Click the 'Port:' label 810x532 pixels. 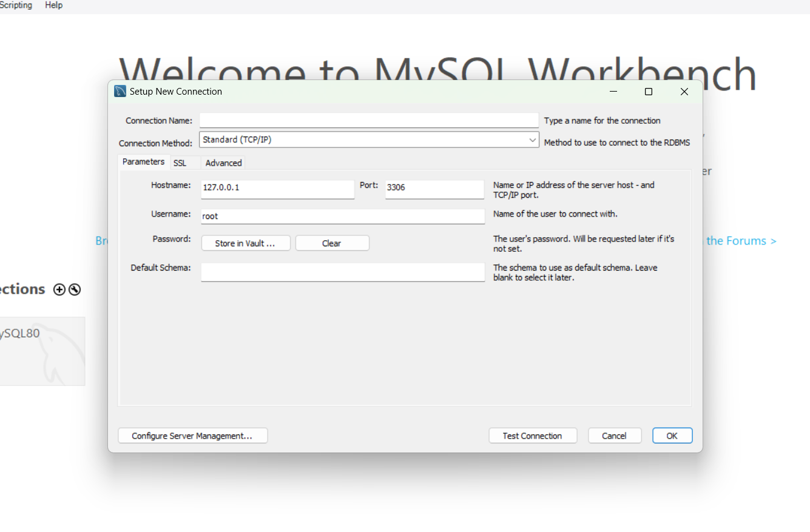(369, 185)
